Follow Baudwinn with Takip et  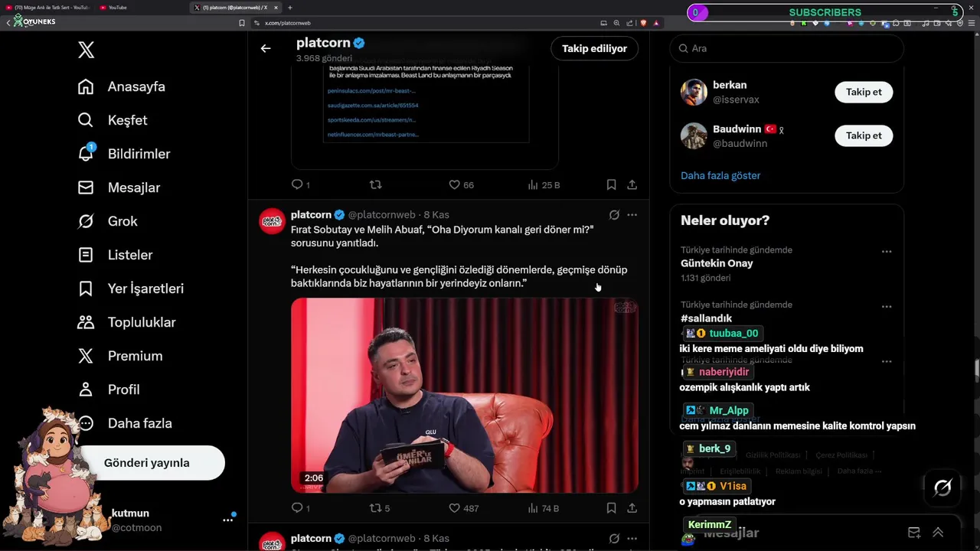tap(864, 135)
